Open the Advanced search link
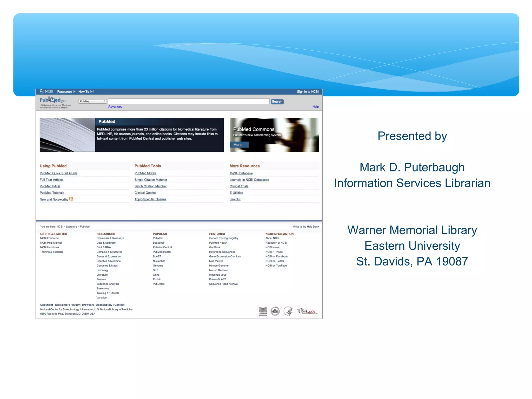 [115, 107]
